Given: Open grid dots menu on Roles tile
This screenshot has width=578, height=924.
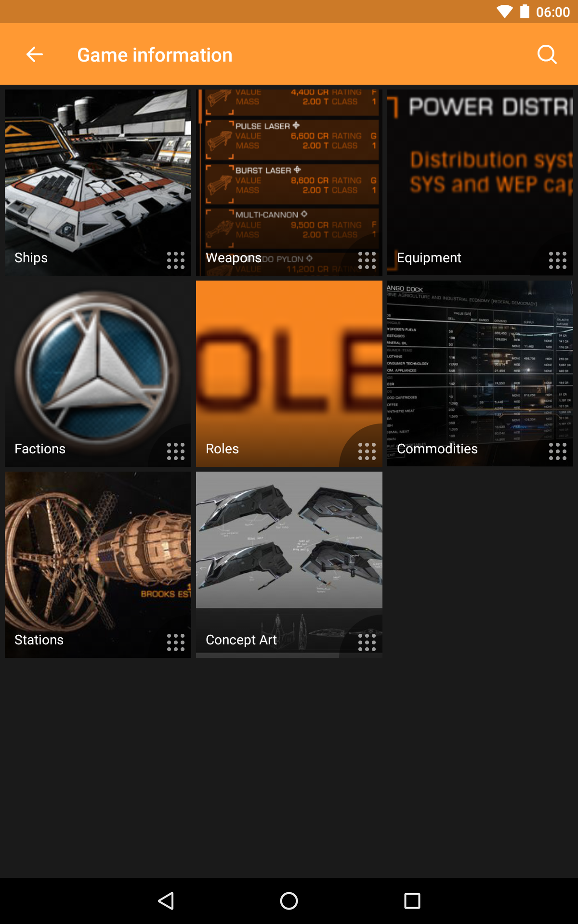Looking at the screenshot, I should 367,451.
